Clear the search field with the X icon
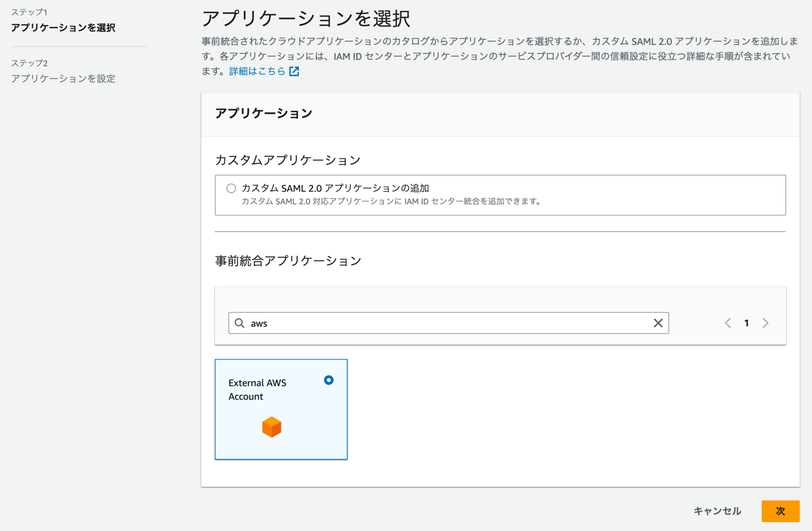 point(658,323)
